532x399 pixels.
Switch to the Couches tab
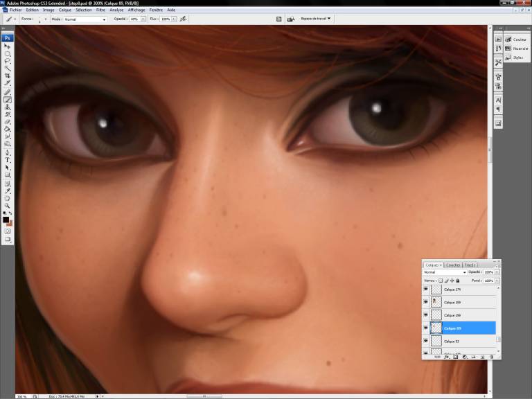453,265
